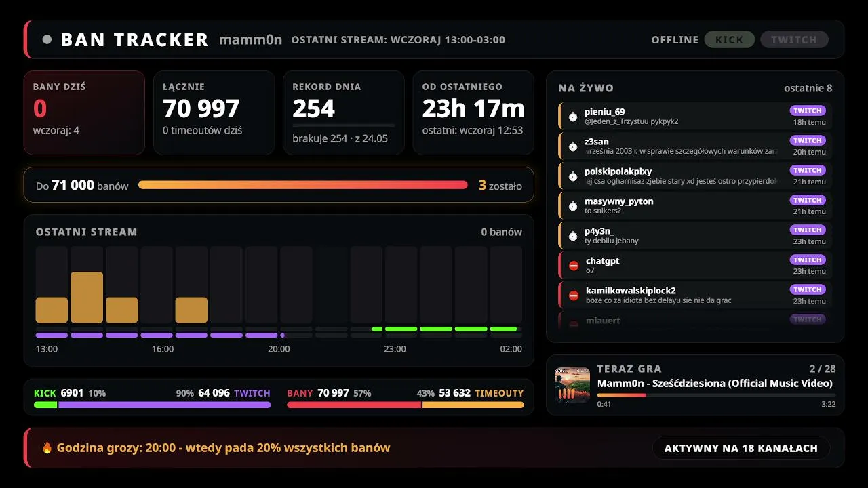This screenshot has width=868, height=488.
Task: Click the '2 / 28' track counter
Action: (823, 369)
